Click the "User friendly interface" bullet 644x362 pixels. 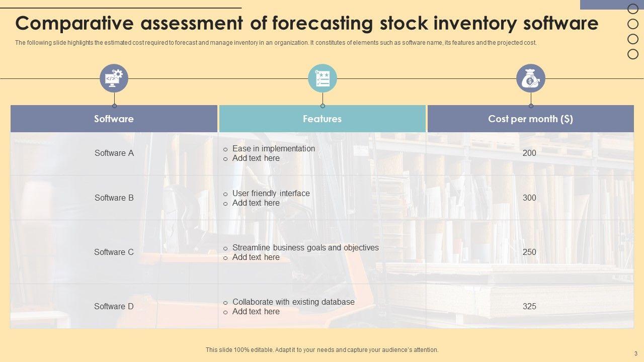coord(271,193)
